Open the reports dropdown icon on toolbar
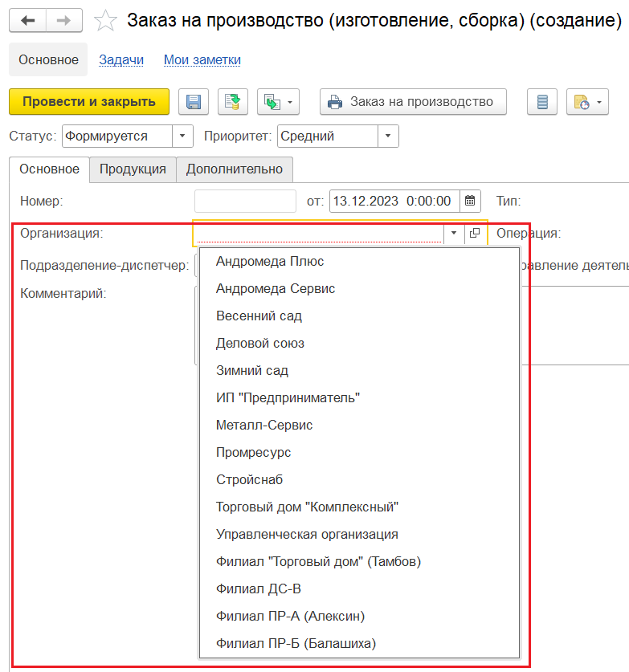Screen dimensions: 629x672 [587, 102]
